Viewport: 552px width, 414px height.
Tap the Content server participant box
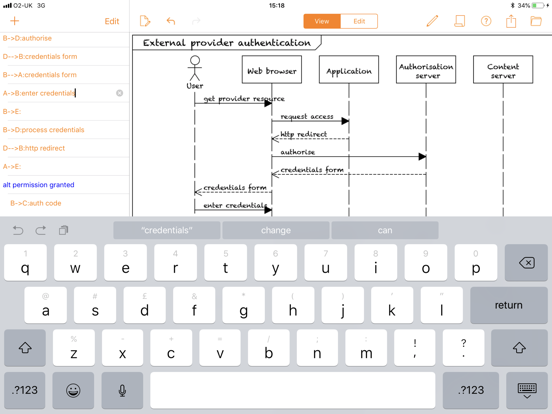[x=503, y=69]
